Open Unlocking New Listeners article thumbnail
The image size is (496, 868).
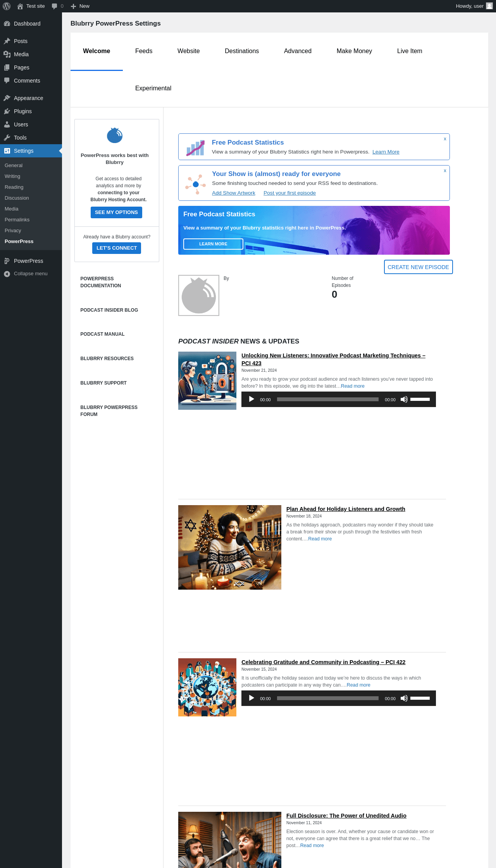coord(207,381)
